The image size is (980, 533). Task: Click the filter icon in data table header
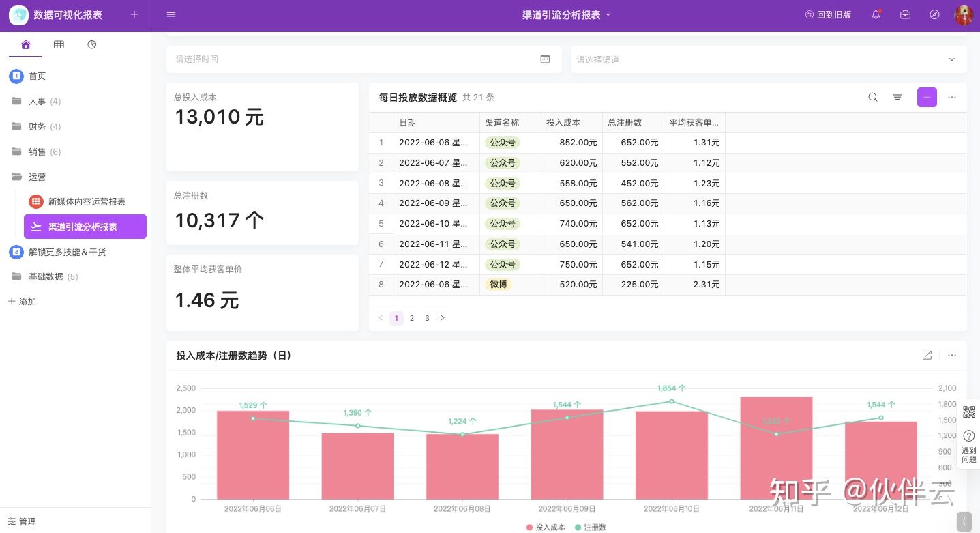pos(897,98)
